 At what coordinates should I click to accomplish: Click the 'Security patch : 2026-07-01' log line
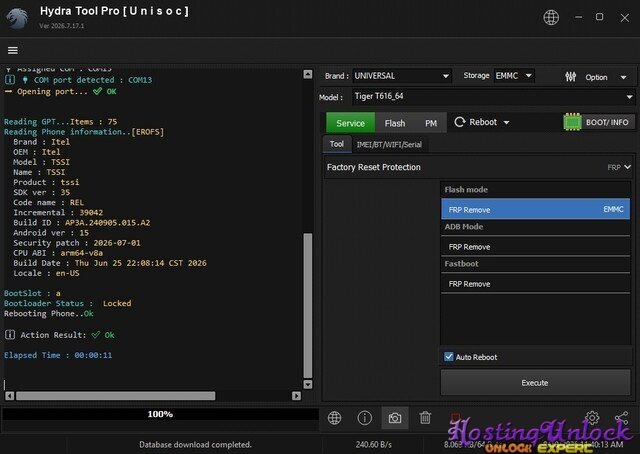pyautogui.click(x=77, y=243)
